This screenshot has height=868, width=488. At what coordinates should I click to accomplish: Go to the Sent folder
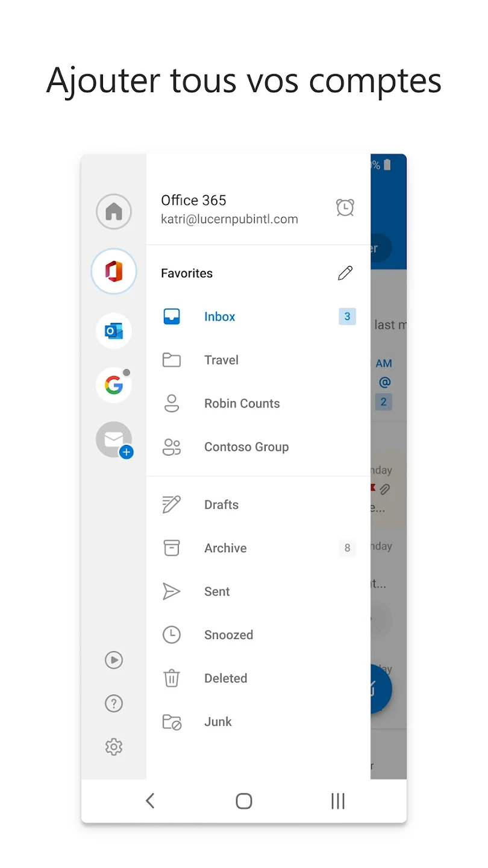coord(217,591)
